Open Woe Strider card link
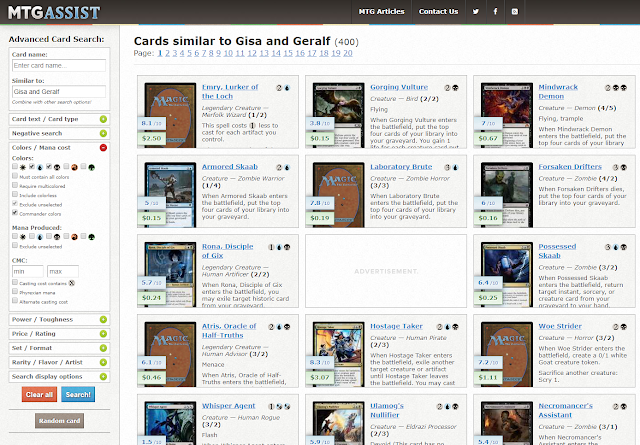Screen dimensions: 640x445 (560, 326)
